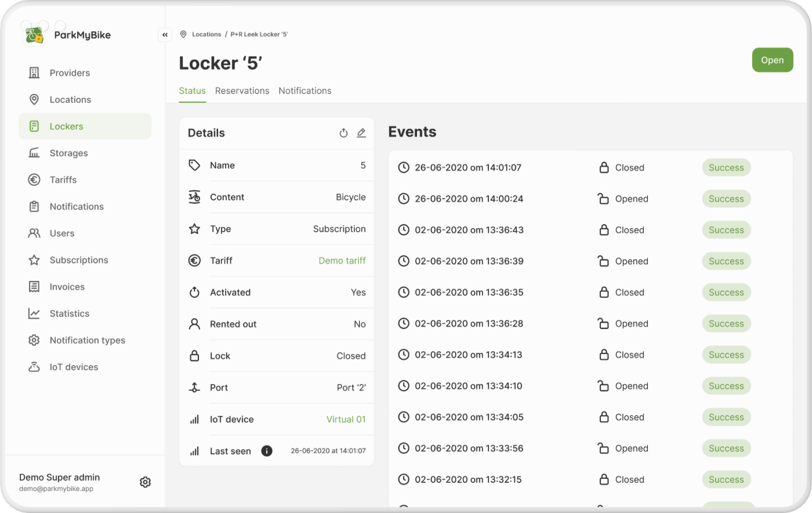Follow the Demo tariff link
This screenshot has height=513, width=812.
tap(342, 261)
